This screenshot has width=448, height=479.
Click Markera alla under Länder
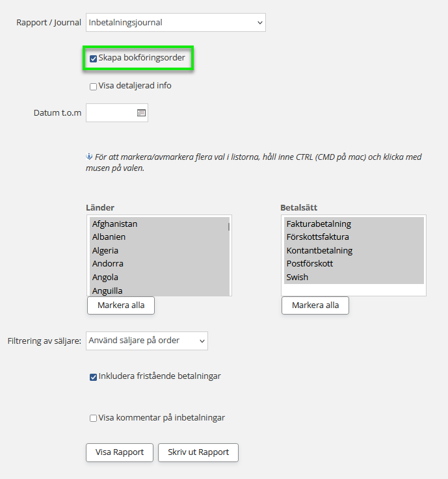(121, 305)
